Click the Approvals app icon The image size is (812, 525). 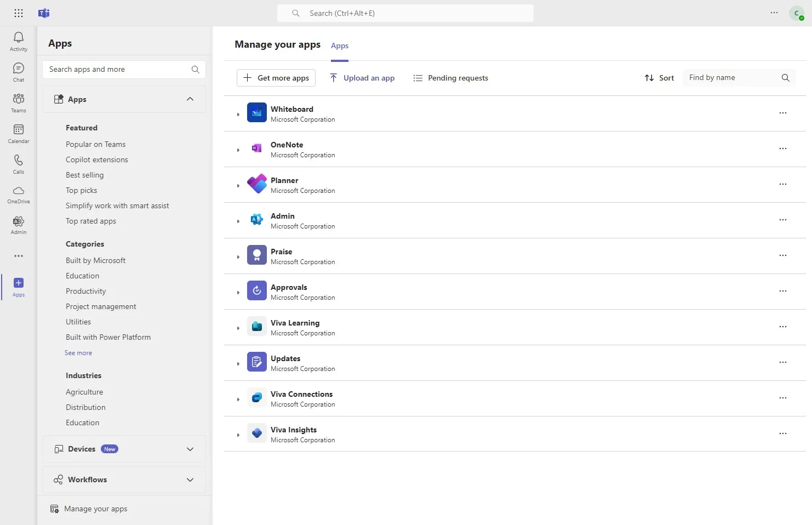[x=257, y=291]
